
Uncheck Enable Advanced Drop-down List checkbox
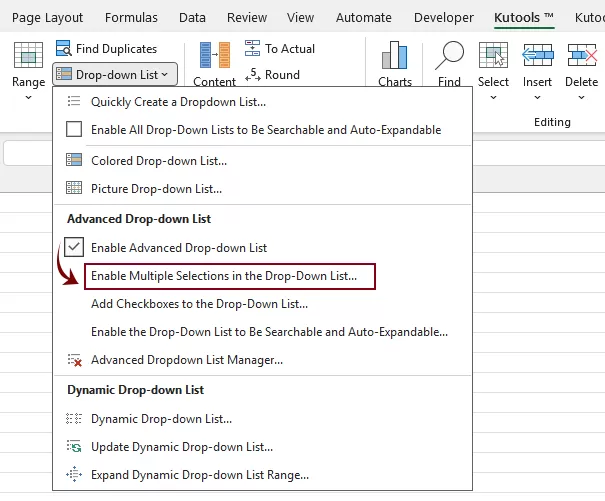click(74, 247)
